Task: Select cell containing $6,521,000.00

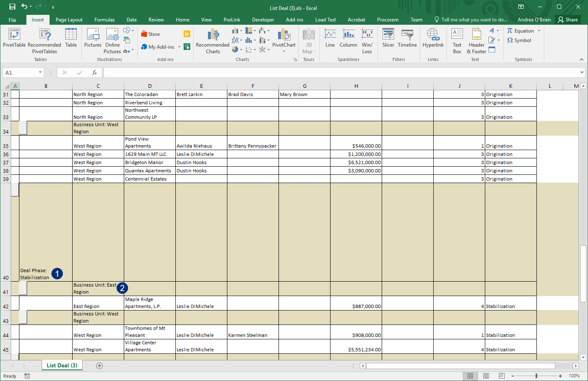Action: point(356,162)
